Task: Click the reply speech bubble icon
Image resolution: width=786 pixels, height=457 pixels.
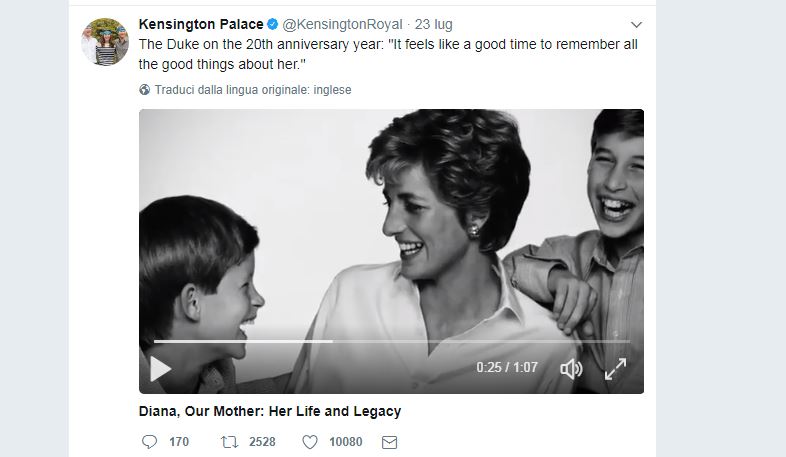Action: click(150, 441)
